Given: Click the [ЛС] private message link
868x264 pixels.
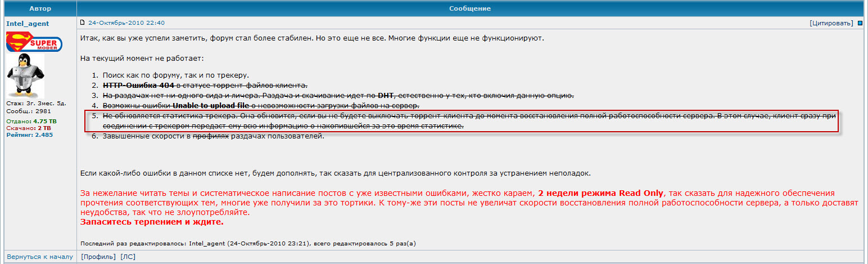Looking at the screenshot, I should point(128,257).
